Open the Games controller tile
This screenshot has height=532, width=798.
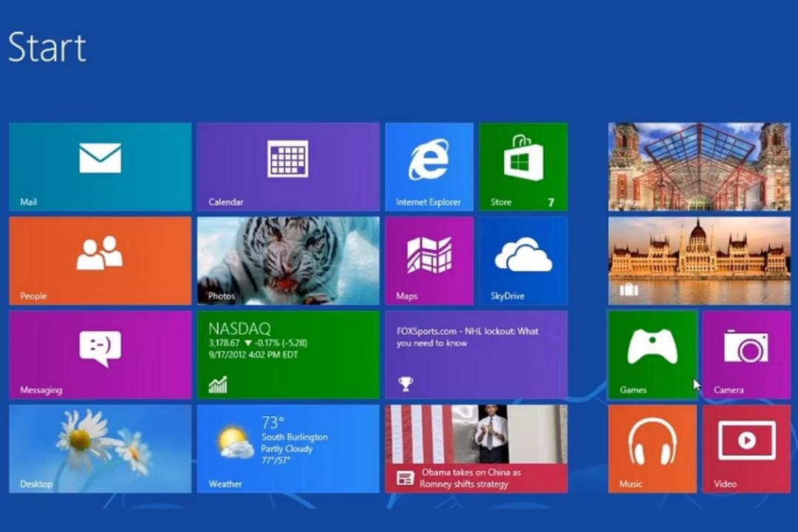(652, 355)
